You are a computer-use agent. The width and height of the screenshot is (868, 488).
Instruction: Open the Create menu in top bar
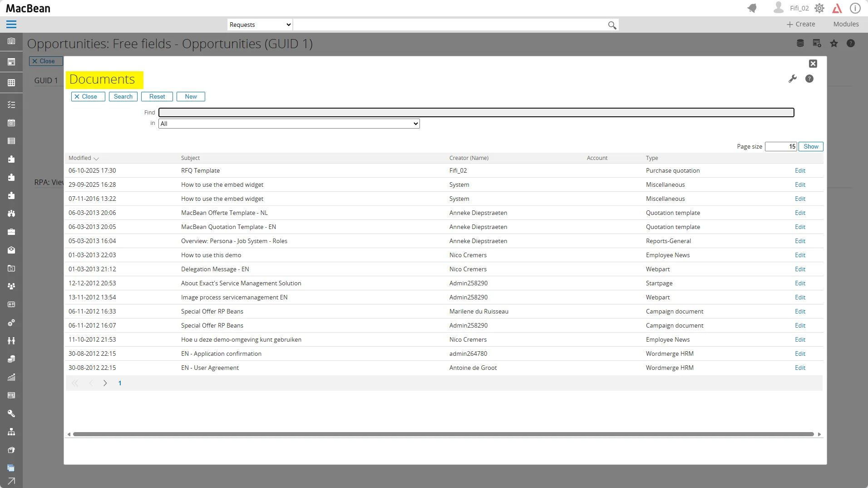(801, 24)
